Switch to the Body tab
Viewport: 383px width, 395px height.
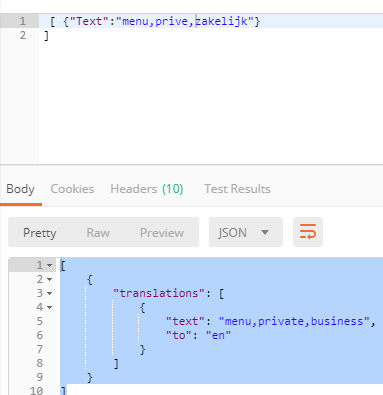coord(21,189)
